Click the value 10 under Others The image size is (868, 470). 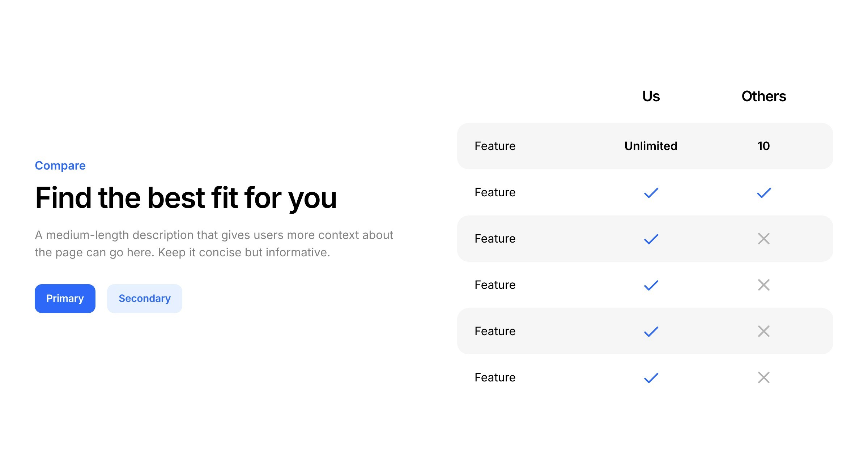coord(764,146)
